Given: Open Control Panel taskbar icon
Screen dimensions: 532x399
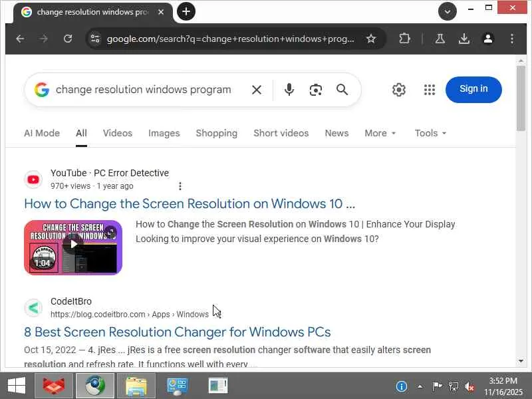Looking at the screenshot, I should 177,386.
